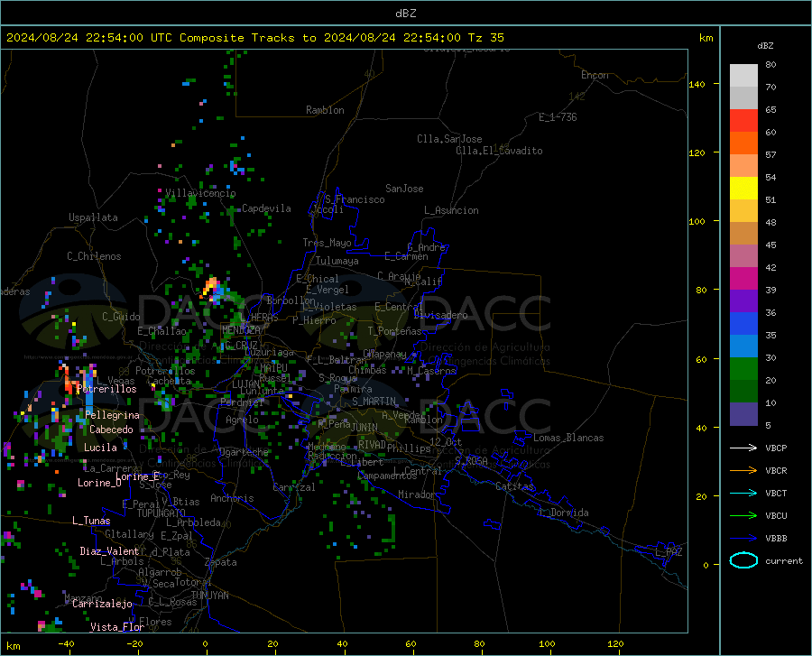Screen dimensions: 812x656
Task: Click the Ramblon label near the top
Action: tap(325, 110)
